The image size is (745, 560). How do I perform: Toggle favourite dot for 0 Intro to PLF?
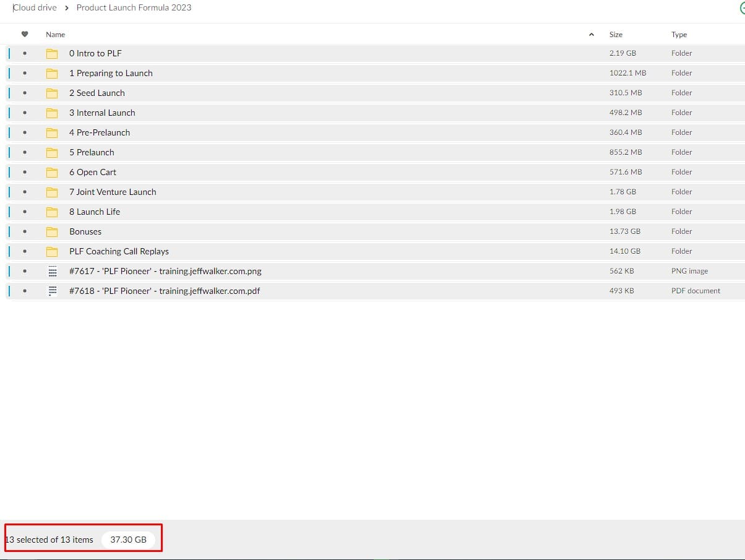coord(25,53)
